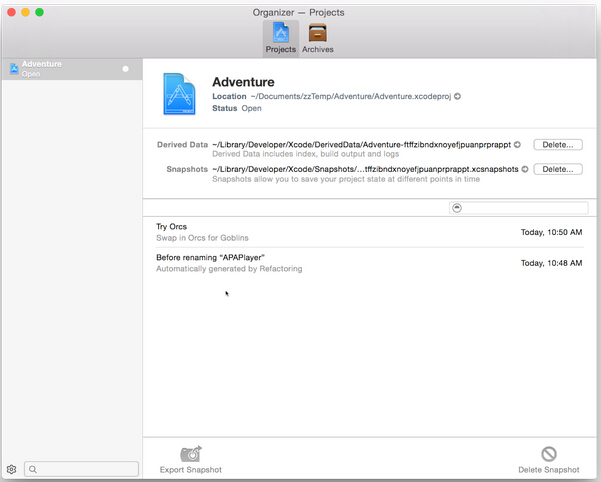Select Adventure project in sidebar
Image resolution: width=601 pixels, height=482 pixels.
coord(60,68)
